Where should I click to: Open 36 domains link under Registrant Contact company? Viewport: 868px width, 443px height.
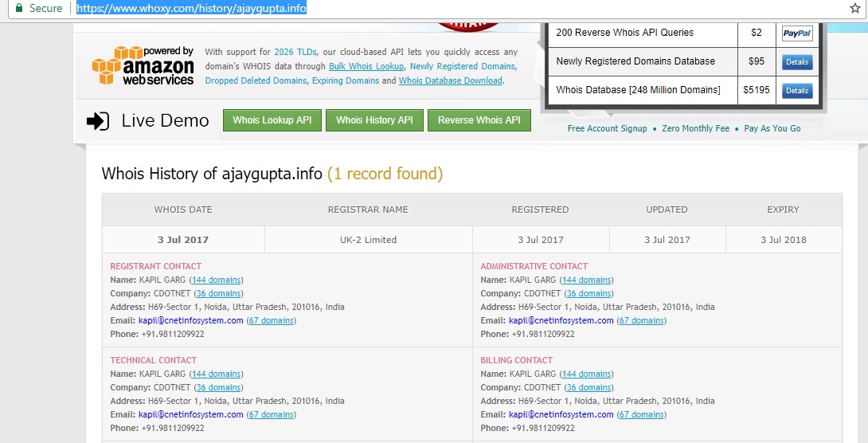[x=219, y=293]
